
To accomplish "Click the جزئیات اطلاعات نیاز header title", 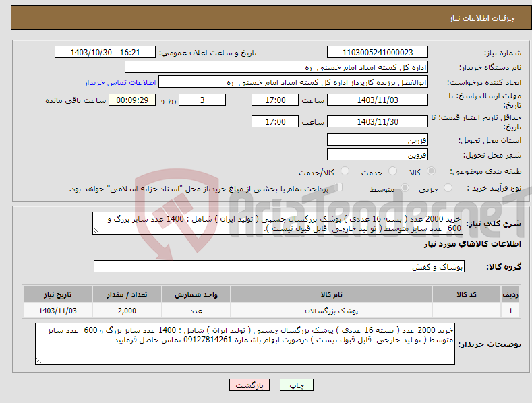I will (x=482, y=18).
